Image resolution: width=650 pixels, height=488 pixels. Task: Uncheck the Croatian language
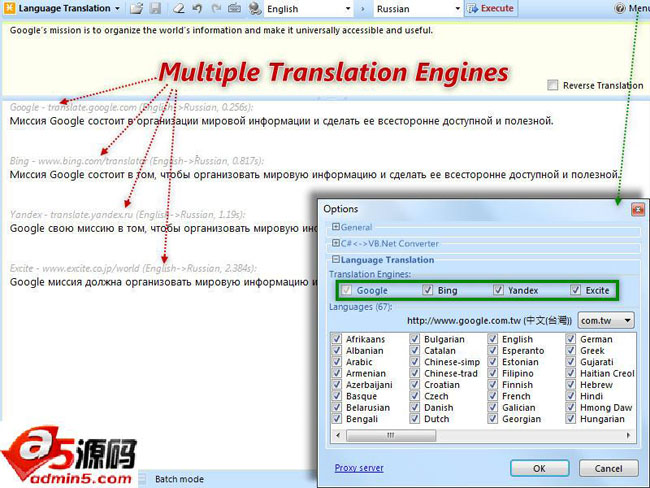coord(414,384)
